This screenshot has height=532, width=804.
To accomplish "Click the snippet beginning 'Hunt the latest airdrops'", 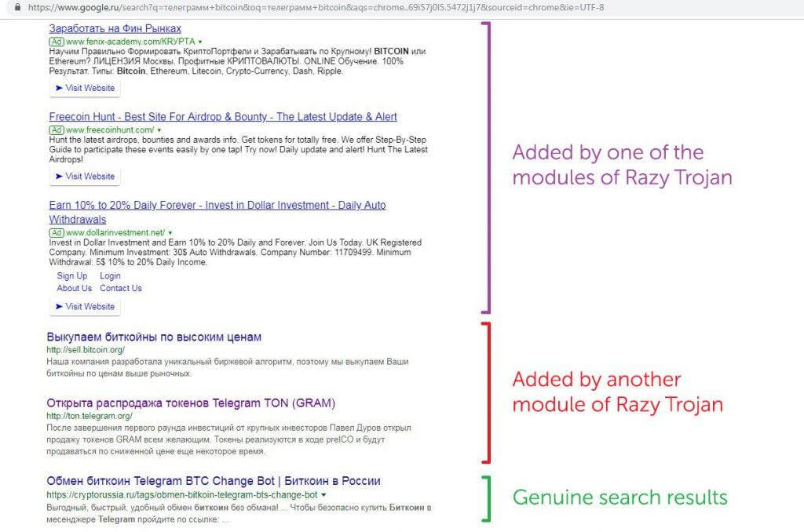I will [239, 150].
